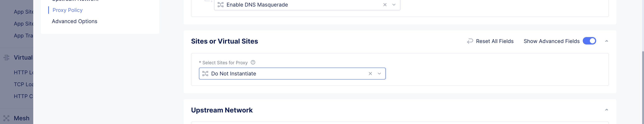
Task: Click the Virtual section icon in sidebar
Action: pos(7,58)
